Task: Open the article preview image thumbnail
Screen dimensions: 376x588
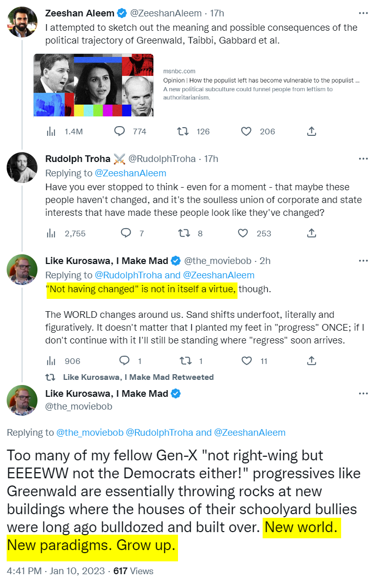Action: click(93, 85)
